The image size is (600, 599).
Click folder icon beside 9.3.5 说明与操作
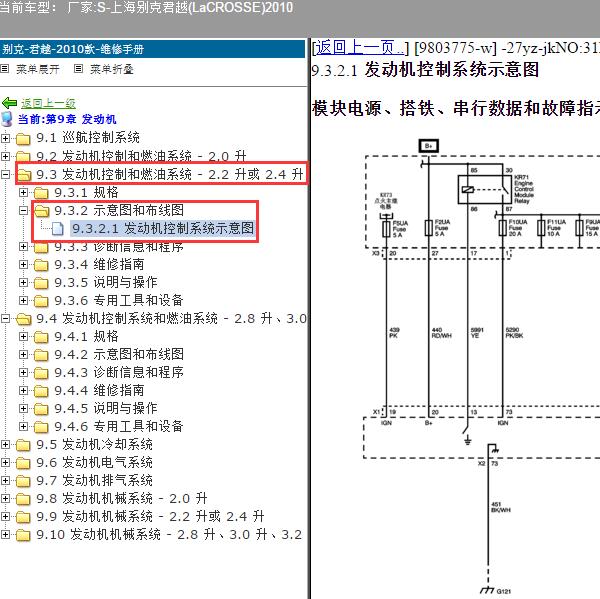(41, 283)
